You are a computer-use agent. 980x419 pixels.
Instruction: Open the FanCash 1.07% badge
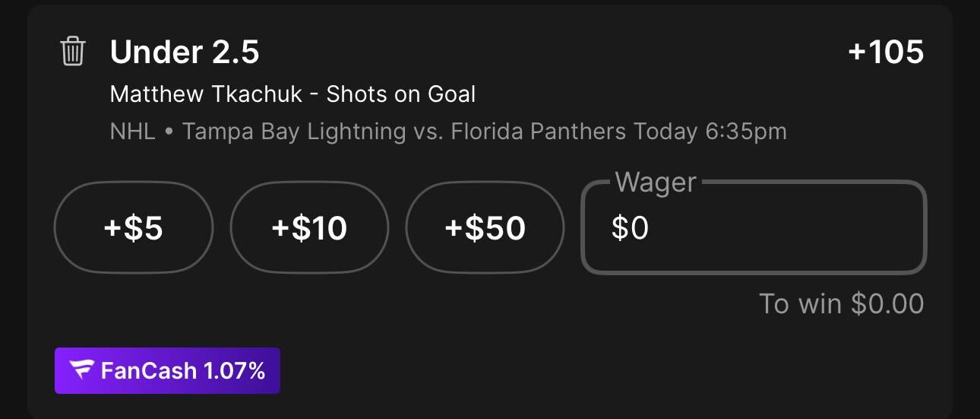click(x=167, y=370)
